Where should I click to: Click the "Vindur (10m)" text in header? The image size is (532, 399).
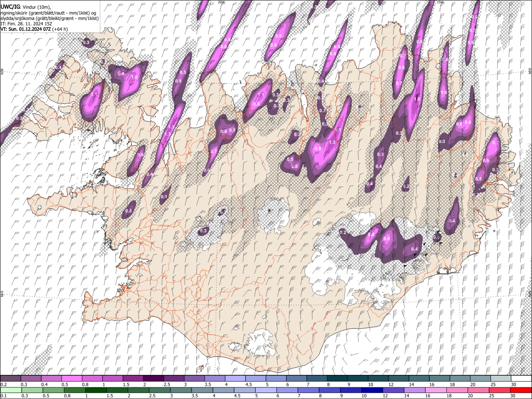click(x=36, y=7)
